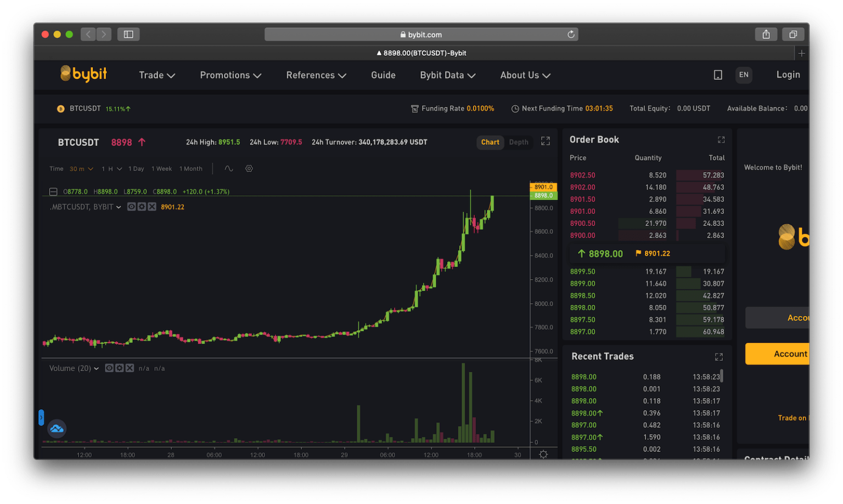Click the bybit.com address bar
This screenshot has width=843, height=504.
pos(421,34)
